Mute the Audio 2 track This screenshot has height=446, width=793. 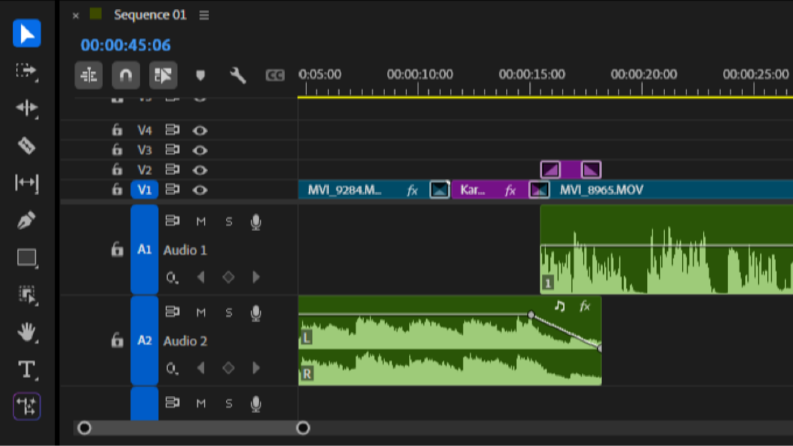201,313
